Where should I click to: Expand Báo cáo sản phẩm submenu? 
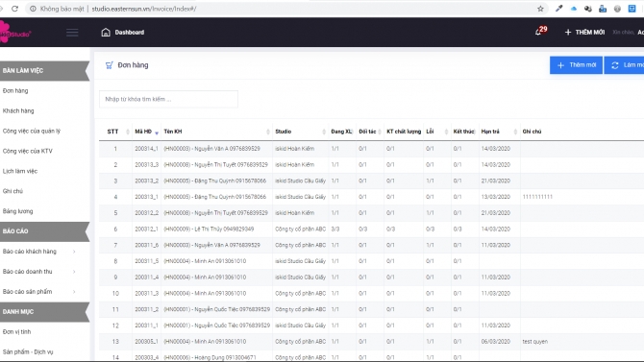[39, 292]
